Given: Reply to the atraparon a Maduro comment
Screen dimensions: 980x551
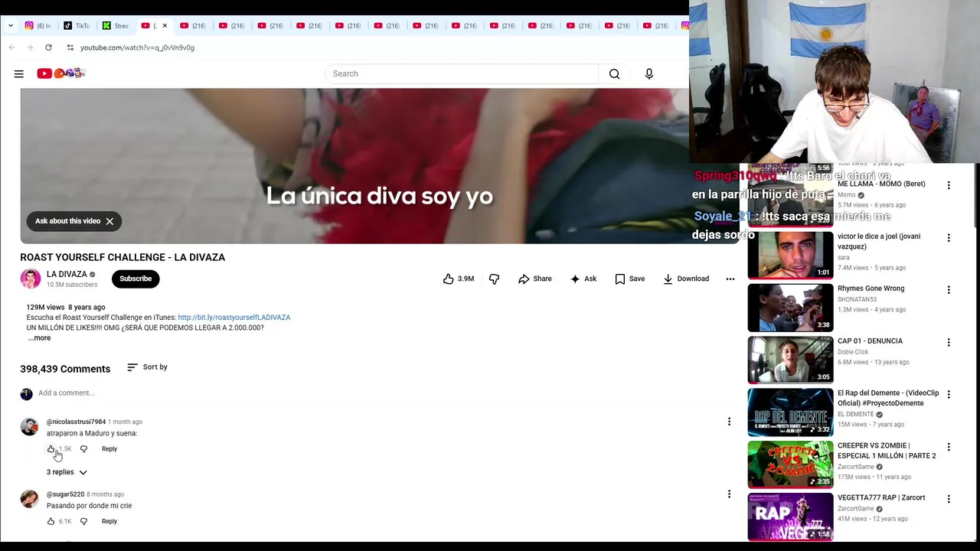Looking at the screenshot, I should pyautogui.click(x=109, y=449).
